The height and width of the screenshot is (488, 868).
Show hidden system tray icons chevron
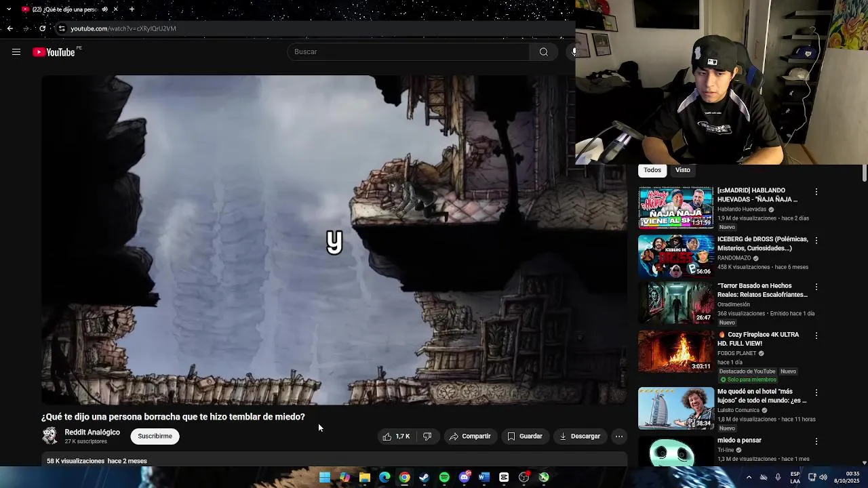click(749, 477)
